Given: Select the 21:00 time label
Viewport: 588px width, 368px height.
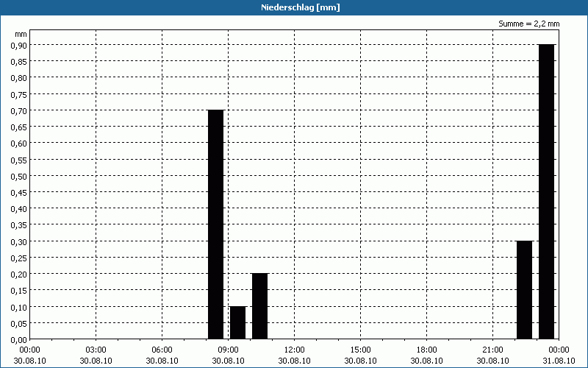Looking at the screenshot, I should click(492, 350).
